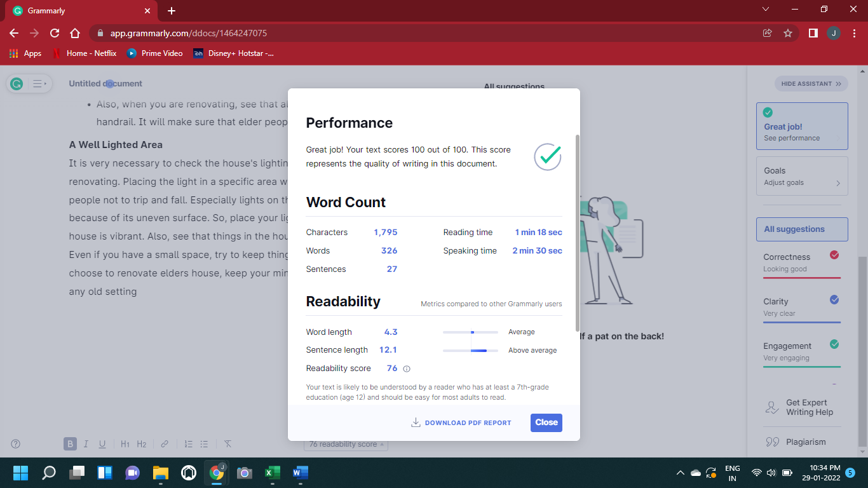
Task: Reload the Grammarly page
Action: click(x=55, y=33)
